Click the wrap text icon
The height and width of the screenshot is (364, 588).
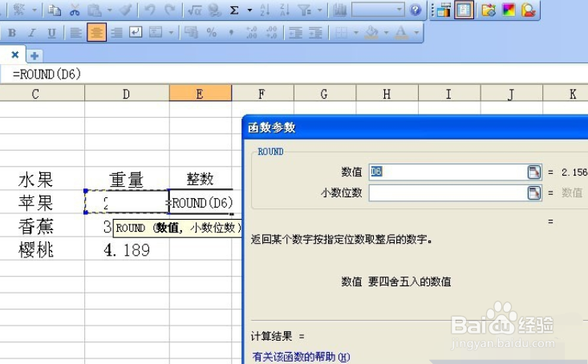pyautogui.click(x=136, y=32)
